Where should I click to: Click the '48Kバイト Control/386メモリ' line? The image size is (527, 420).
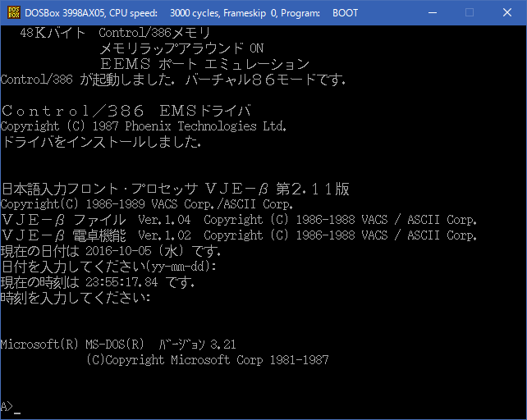pos(115,33)
